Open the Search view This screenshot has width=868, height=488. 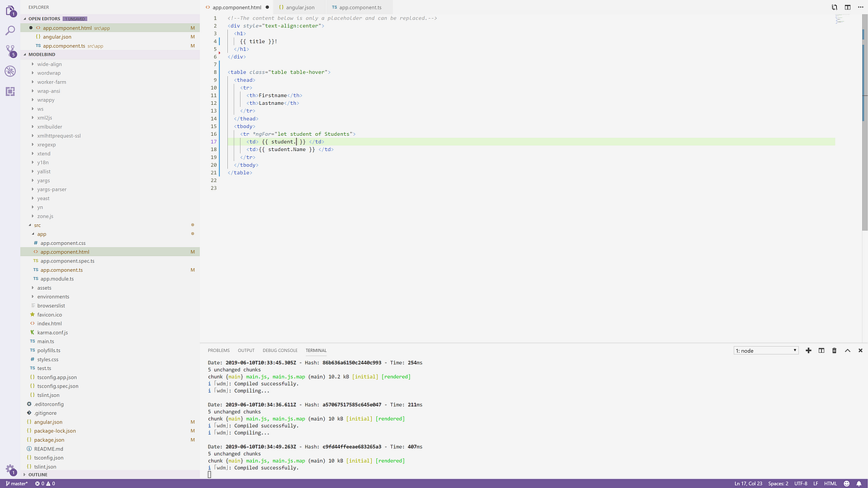(x=10, y=29)
